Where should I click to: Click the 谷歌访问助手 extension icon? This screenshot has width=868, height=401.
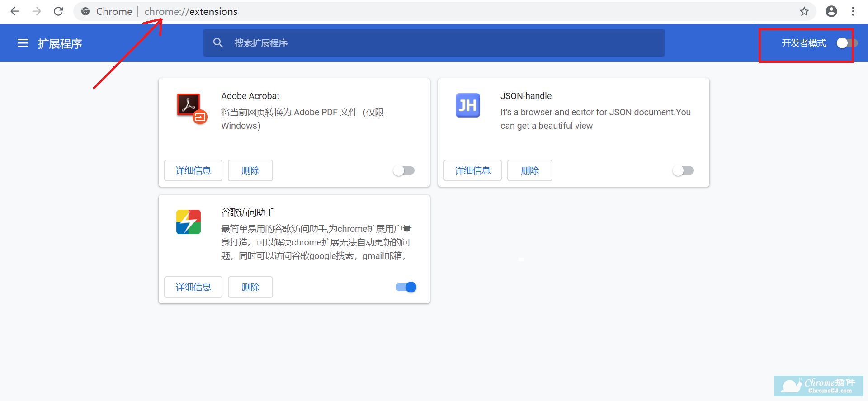189,222
